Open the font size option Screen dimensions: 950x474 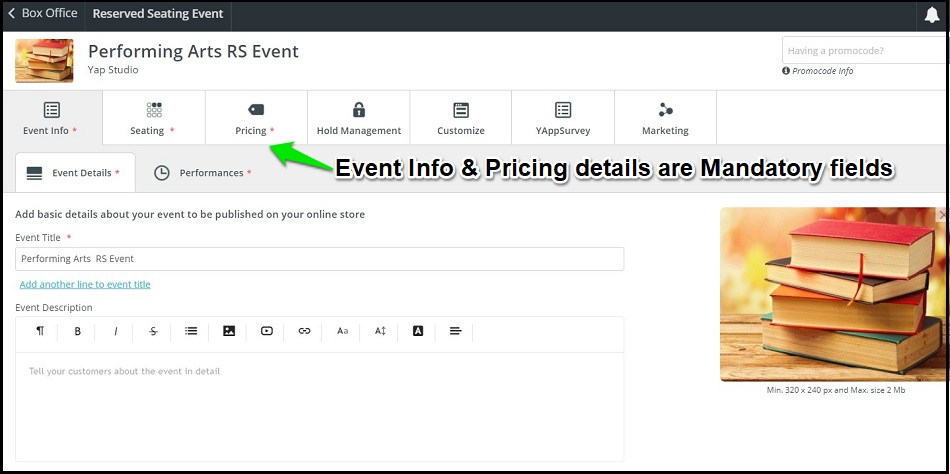click(380, 332)
